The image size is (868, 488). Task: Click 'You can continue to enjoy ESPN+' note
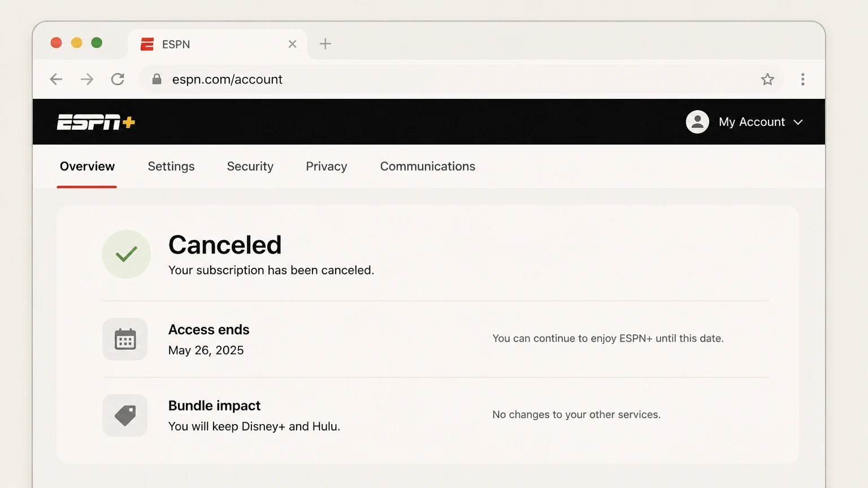(x=608, y=338)
